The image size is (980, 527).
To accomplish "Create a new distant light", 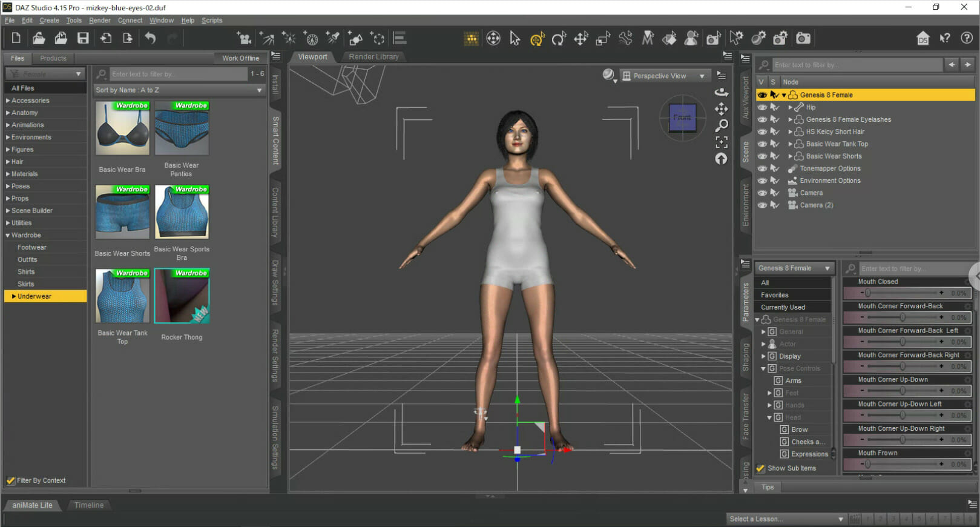I will tap(267, 39).
